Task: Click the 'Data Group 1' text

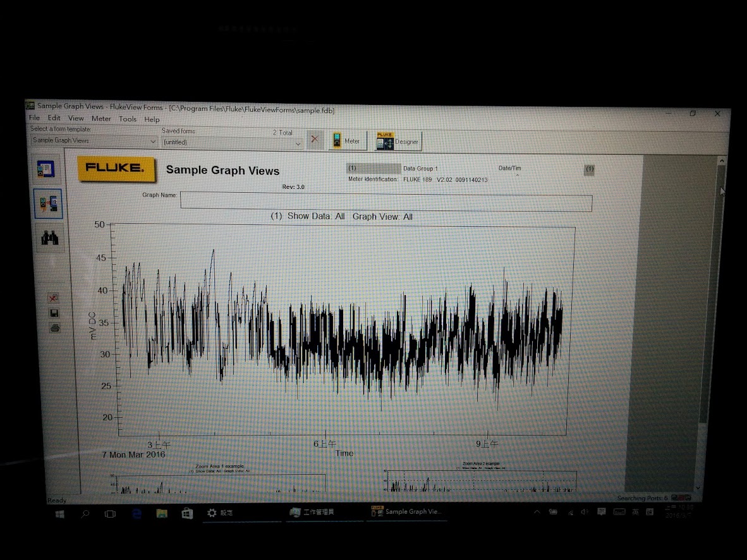Action: [x=420, y=169]
